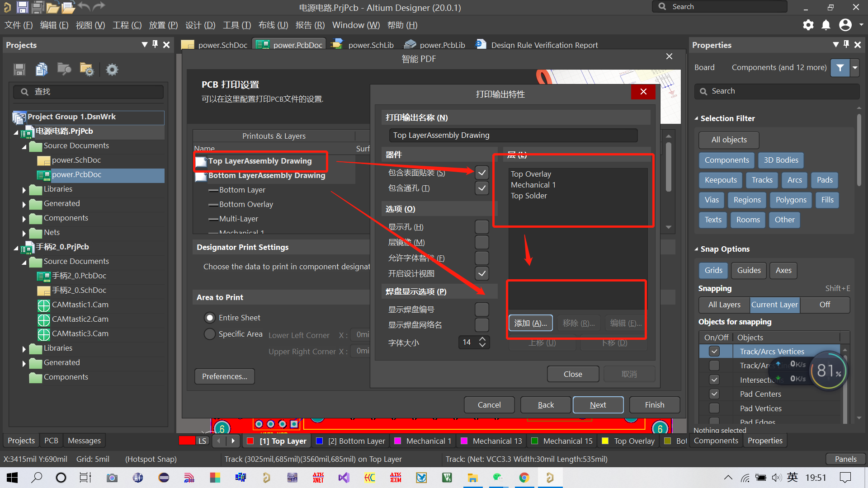
Task: Click the compile-documents icon in the Projects panel
Action: click(42, 70)
